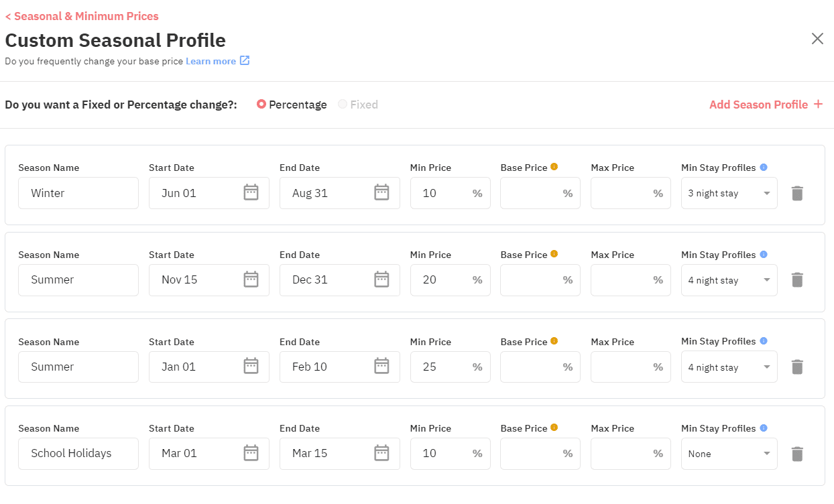Expand Min Stay dropdown for Summer starting Jan 01
Screen dimensions: 834x504
(x=729, y=367)
